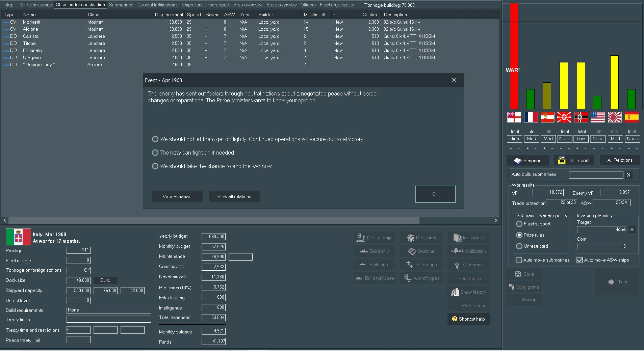Click the Build button next to Dock size

pyautogui.click(x=105, y=280)
